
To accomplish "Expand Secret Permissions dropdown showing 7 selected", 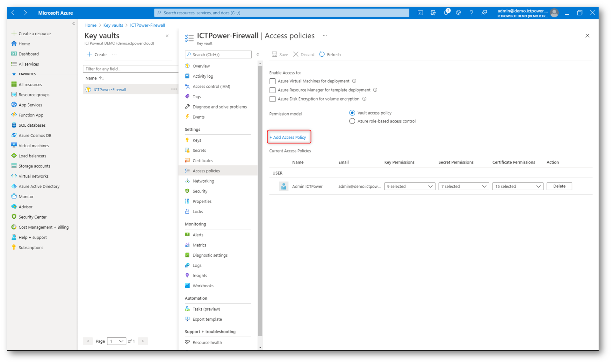I will [464, 186].
